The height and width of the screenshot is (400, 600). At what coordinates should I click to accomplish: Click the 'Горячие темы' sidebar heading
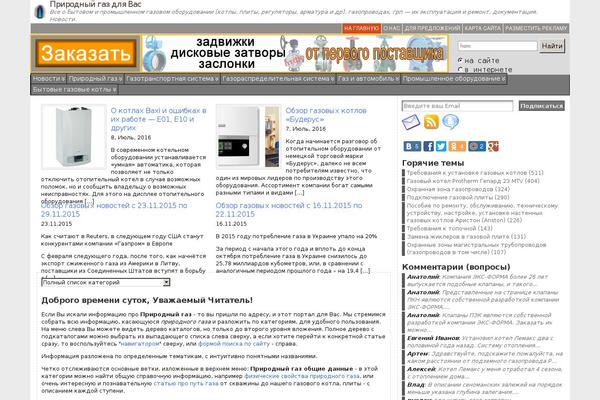point(433,163)
